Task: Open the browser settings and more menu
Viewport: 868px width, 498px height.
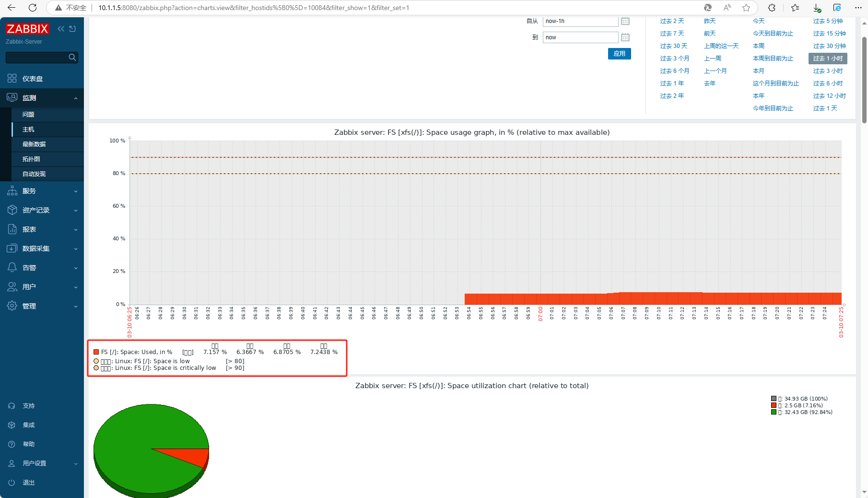Action: click(858, 8)
